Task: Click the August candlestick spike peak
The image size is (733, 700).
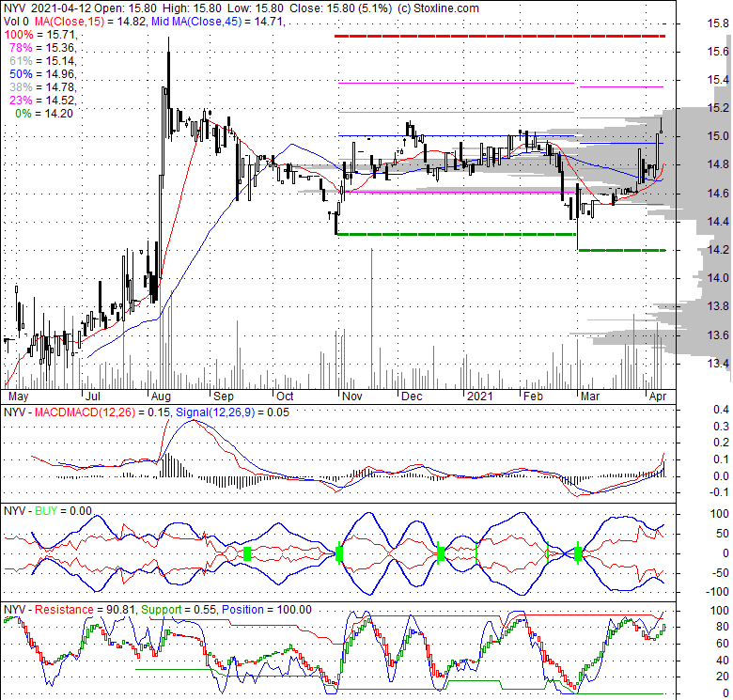Action: coord(168,44)
